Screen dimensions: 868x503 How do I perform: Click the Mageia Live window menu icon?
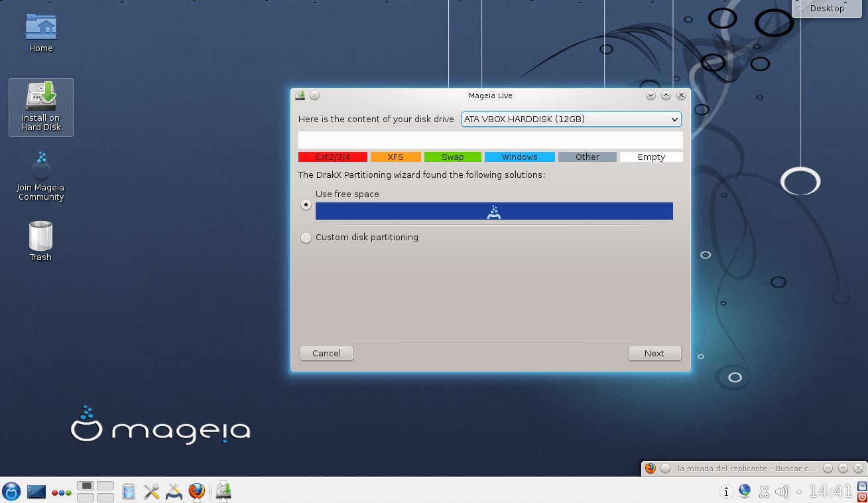(x=300, y=95)
